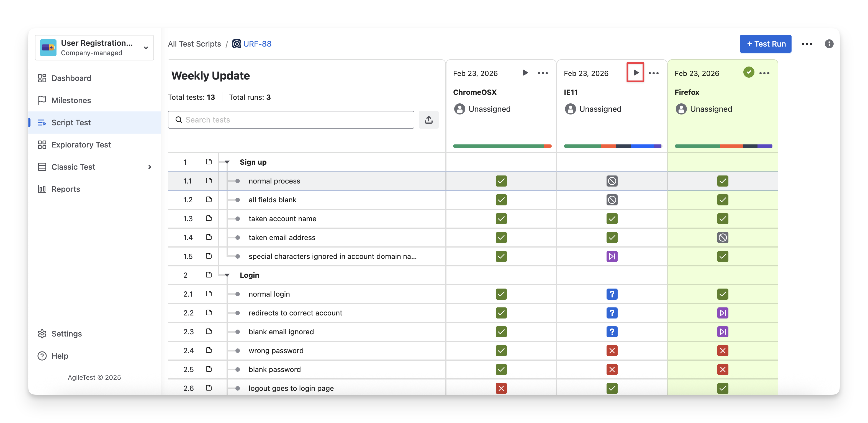Toggle failed status for logout goes to login ChromeOSX
The height and width of the screenshot is (423, 868).
[501, 388]
